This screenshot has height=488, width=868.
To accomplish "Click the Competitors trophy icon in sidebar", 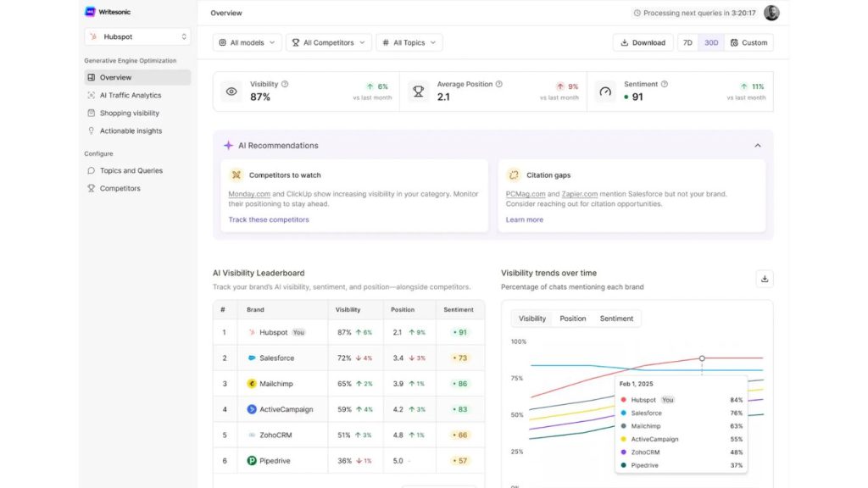I will coord(92,188).
